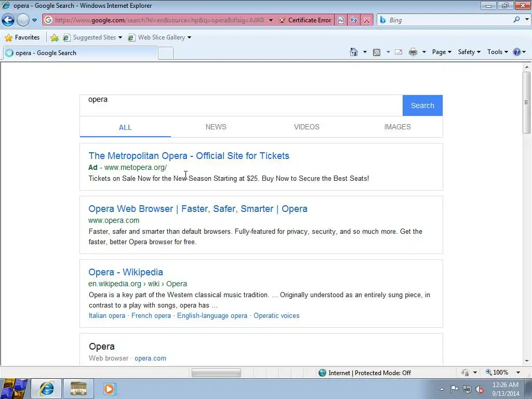This screenshot has width=532, height=399.
Task: Go back using the Back arrow button
Action: tap(8, 20)
